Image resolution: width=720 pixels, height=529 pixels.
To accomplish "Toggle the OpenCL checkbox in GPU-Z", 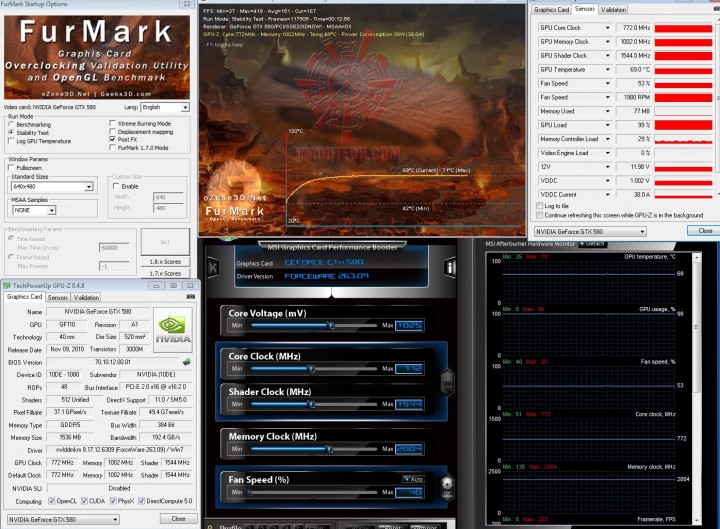I will pos(52,501).
